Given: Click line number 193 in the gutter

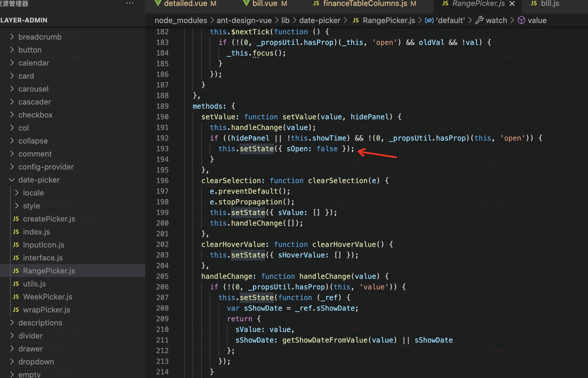Looking at the screenshot, I should pos(162,149).
